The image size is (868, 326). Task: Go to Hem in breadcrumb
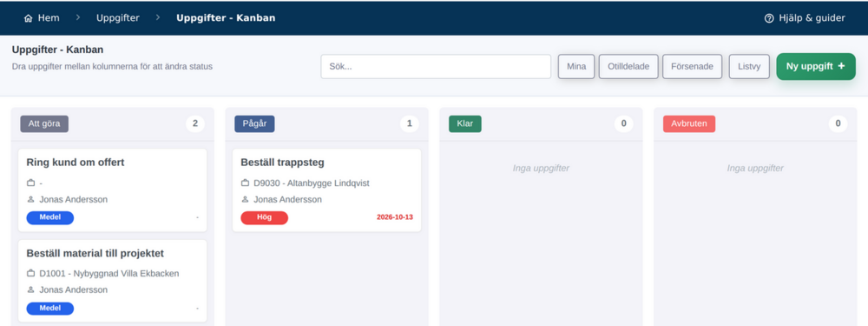42,17
